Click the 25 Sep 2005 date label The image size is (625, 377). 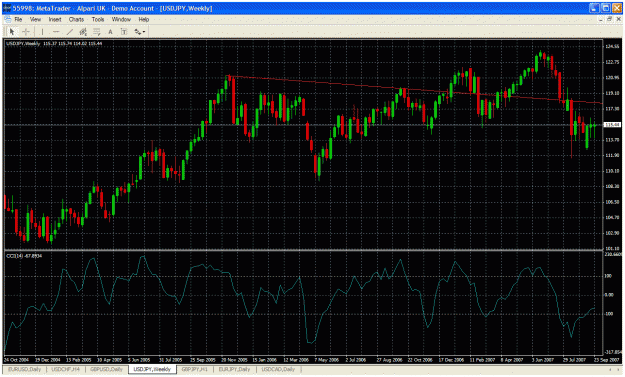click(203, 360)
